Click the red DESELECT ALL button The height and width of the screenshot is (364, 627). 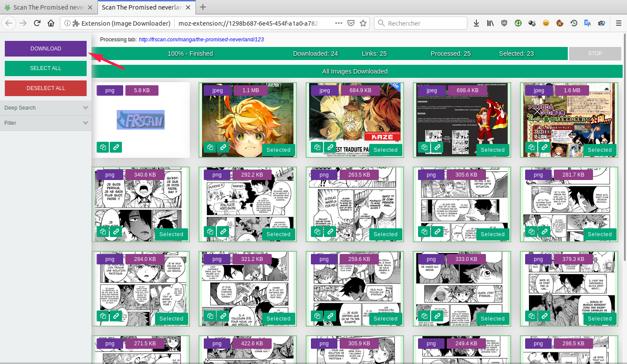point(46,88)
